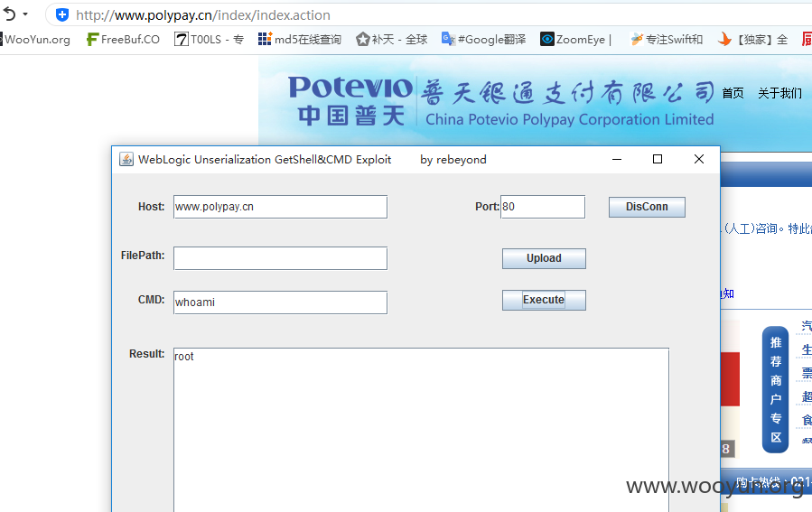The image size is (812, 512).
Task: Minimize the WebLogic exploit window
Action: (617, 159)
